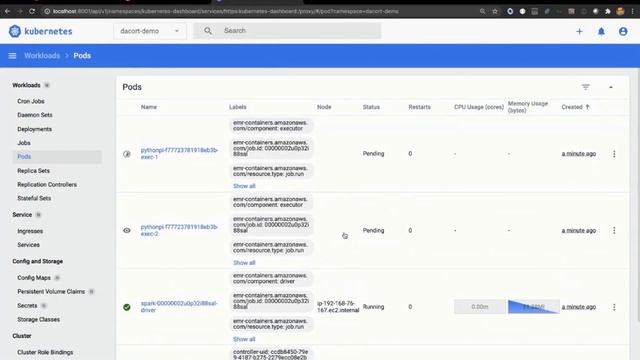Click driver pod CPU usage 0.00m bar
The width and height of the screenshot is (640, 360).
coord(480,307)
